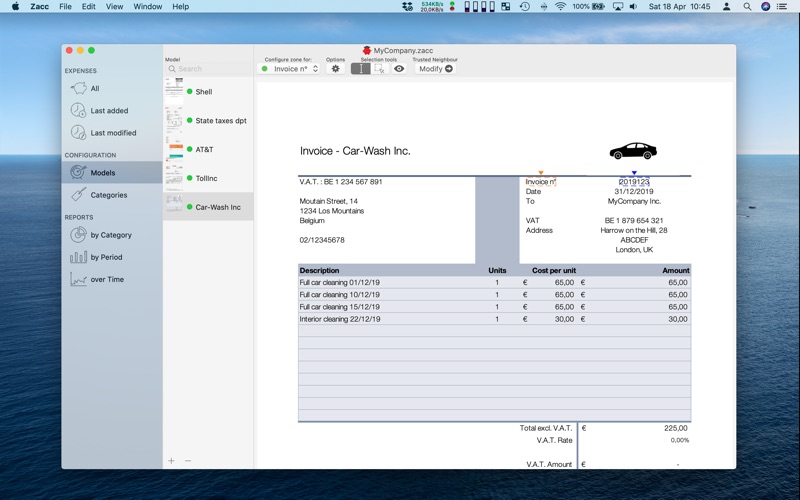Open the Apple menu
Screen dimensions: 800x500
coord(15,6)
